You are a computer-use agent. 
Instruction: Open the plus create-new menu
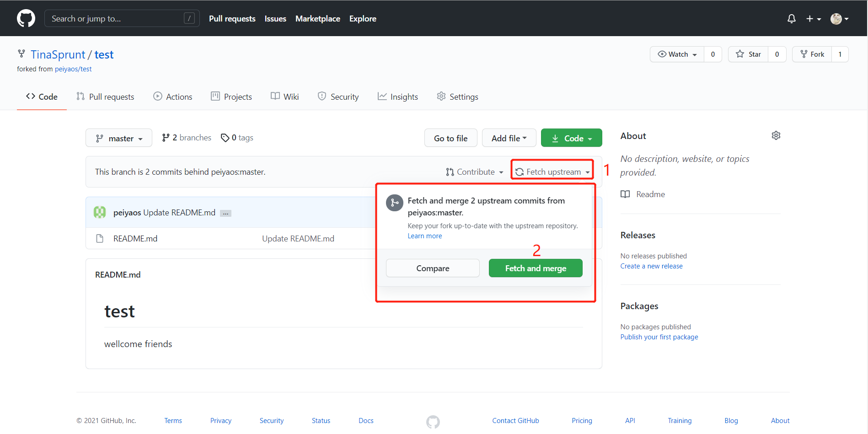coord(814,19)
